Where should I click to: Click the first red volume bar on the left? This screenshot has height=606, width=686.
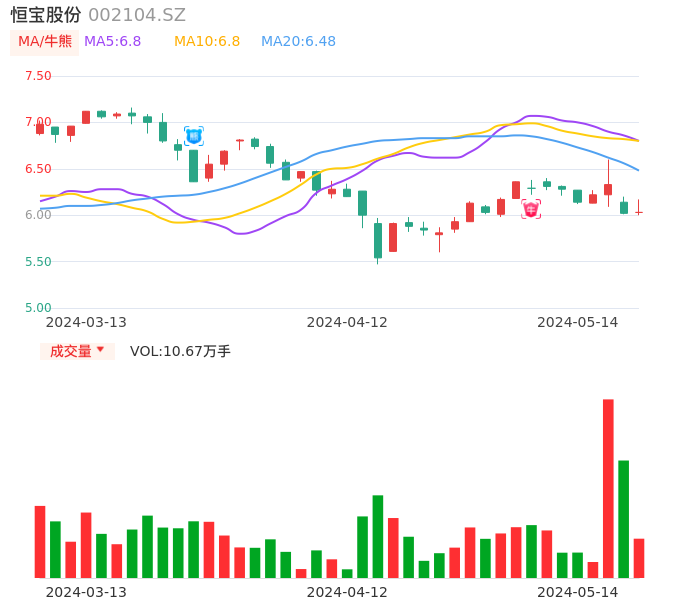40,541
